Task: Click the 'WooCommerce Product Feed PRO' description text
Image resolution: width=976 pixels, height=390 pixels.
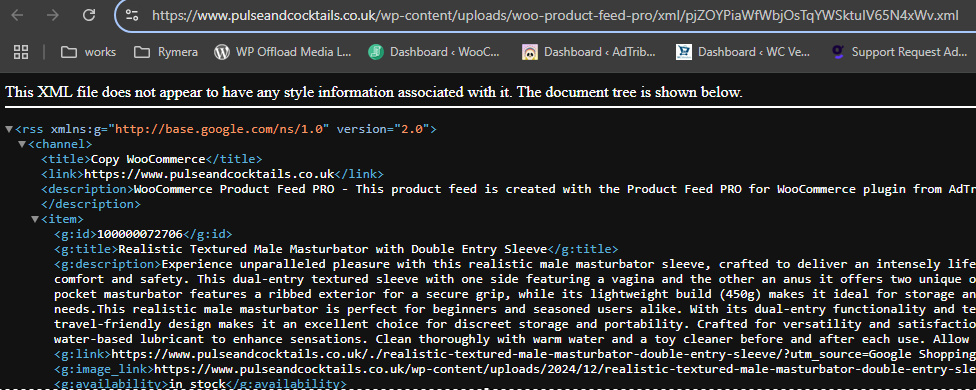Action: coord(555,189)
